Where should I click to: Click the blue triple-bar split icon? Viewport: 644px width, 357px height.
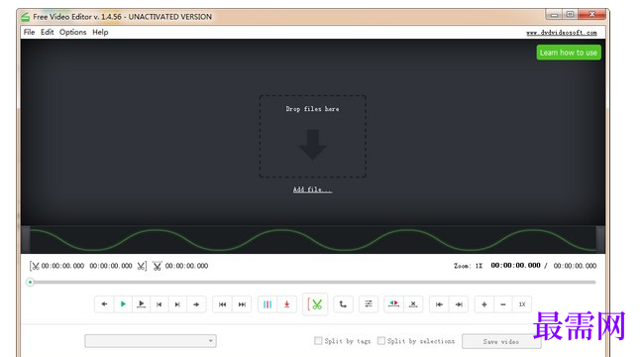[x=268, y=304]
